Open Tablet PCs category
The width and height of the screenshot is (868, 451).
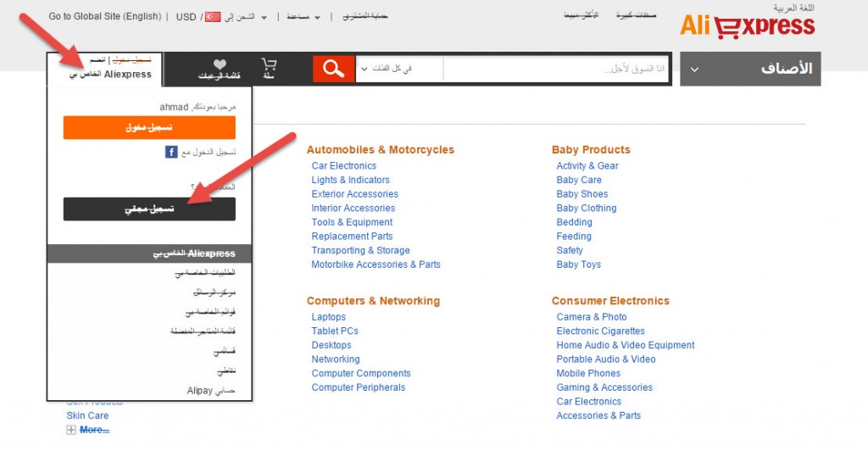(335, 331)
